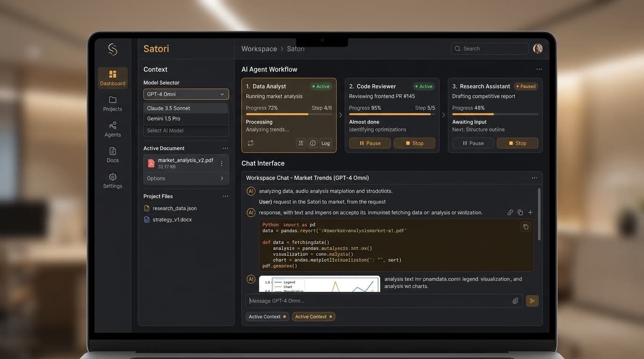Stop the Research Assistant agent
Screen dimensions: 644x359
click(x=517, y=143)
